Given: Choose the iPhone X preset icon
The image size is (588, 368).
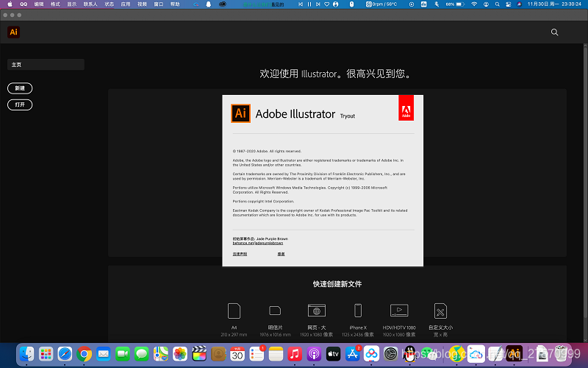Looking at the screenshot, I should (x=358, y=311).
